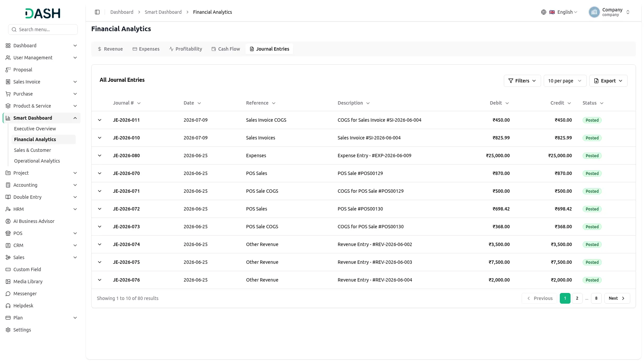This screenshot has width=644, height=362.
Task: Sort by Status column
Action: click(593, 103)
